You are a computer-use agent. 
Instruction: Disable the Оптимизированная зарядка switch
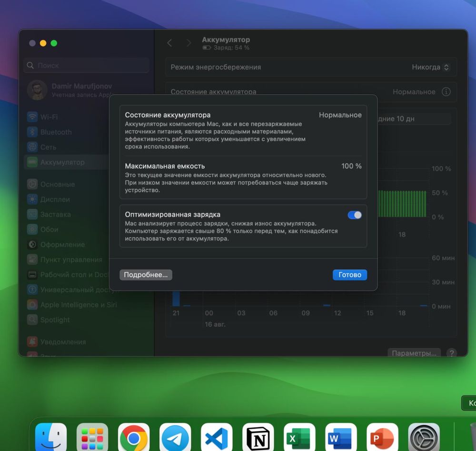point(355,215)
